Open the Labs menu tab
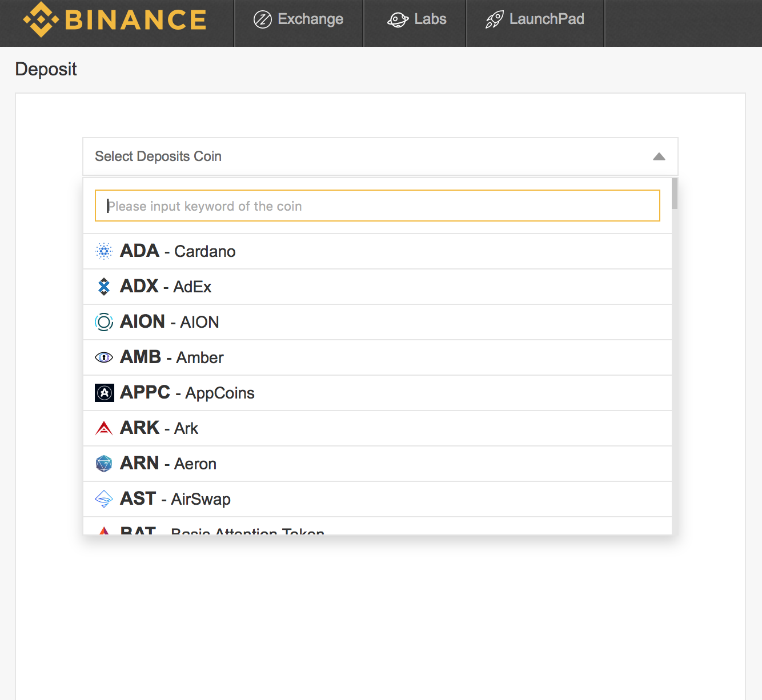Screen dimensions: 762x700 417,19
